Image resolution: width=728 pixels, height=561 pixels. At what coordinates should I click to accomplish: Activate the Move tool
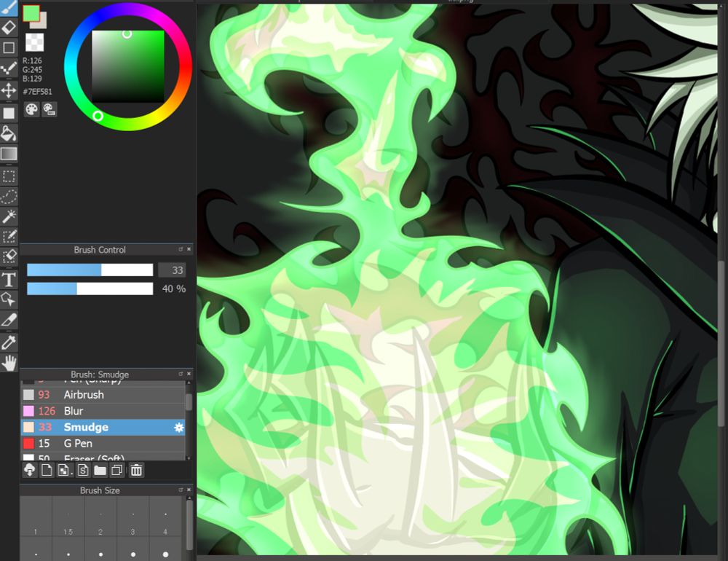[9, 89]
